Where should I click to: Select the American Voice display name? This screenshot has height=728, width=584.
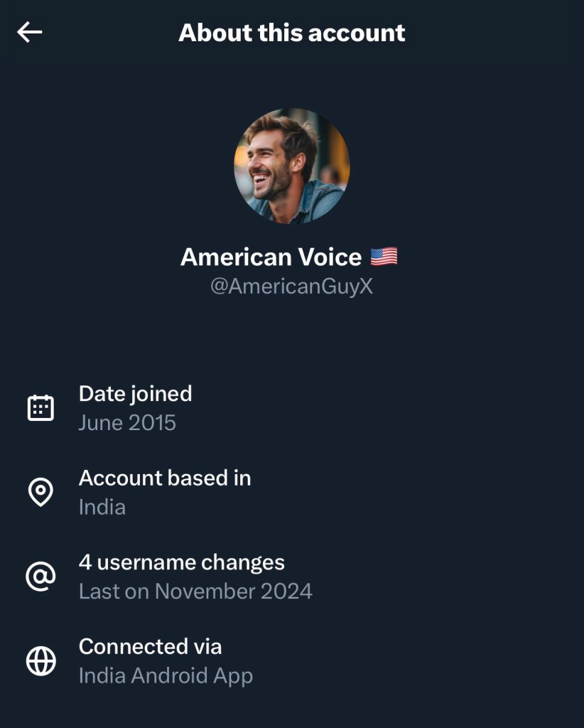point(271,257)
